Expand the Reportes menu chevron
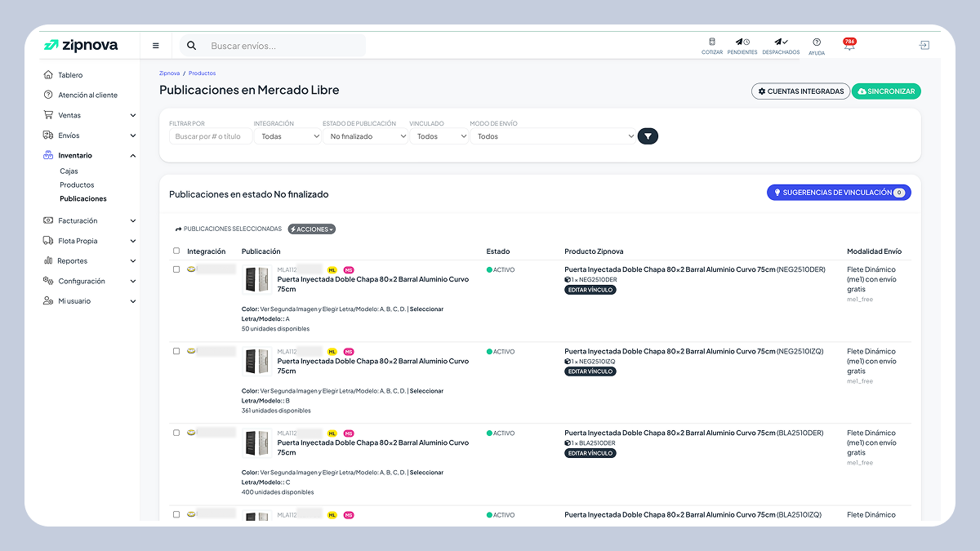Viewport: 980px width, 551px height. point(132,260)
